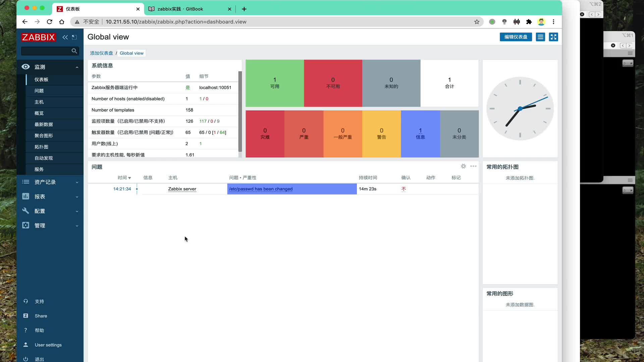Open dashboard actions hamburger menu icon
The height and width of the screenshot is (362, 644).
tap(540, 37)
